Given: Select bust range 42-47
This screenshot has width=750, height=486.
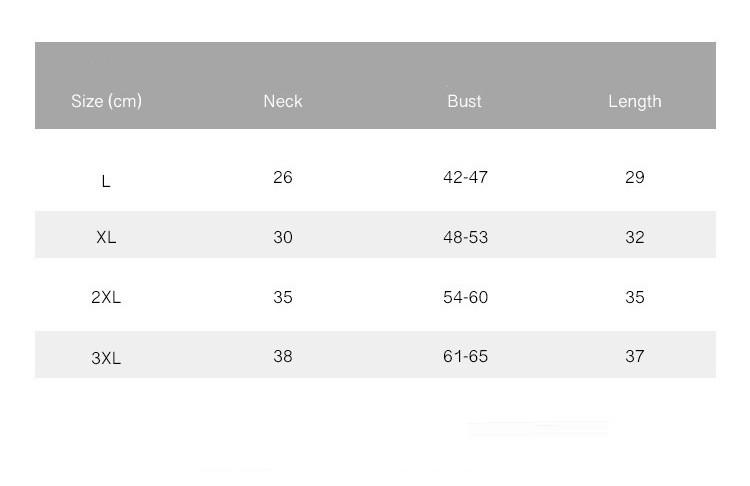Looking at the screenshot, I should 465,177.
